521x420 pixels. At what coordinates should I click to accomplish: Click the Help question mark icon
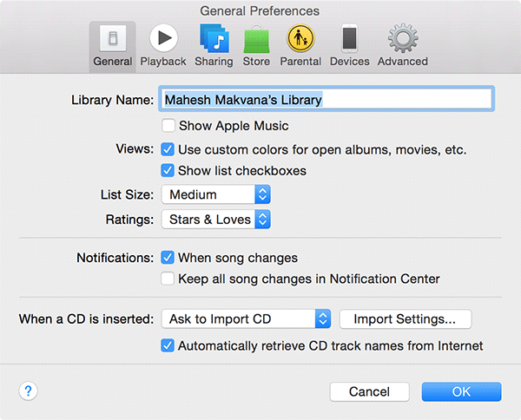(28, 391)
